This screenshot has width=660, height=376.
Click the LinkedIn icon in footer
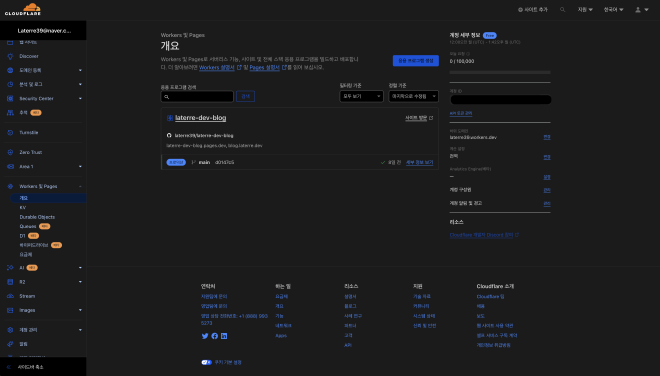click(x=224, y=336)
